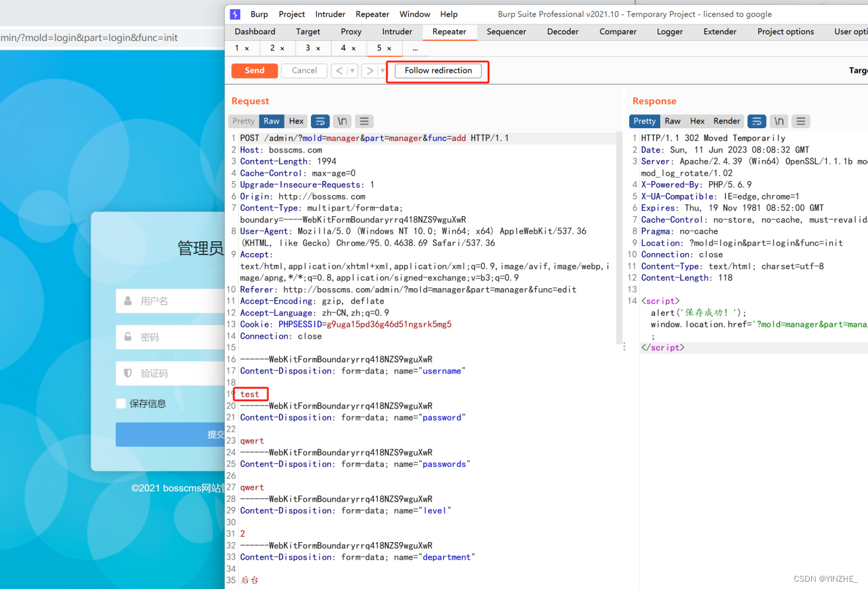The image size is (868, 589).
Task: Click the Request panel vertical scrollbar
Action: click(x=620, y=238)
